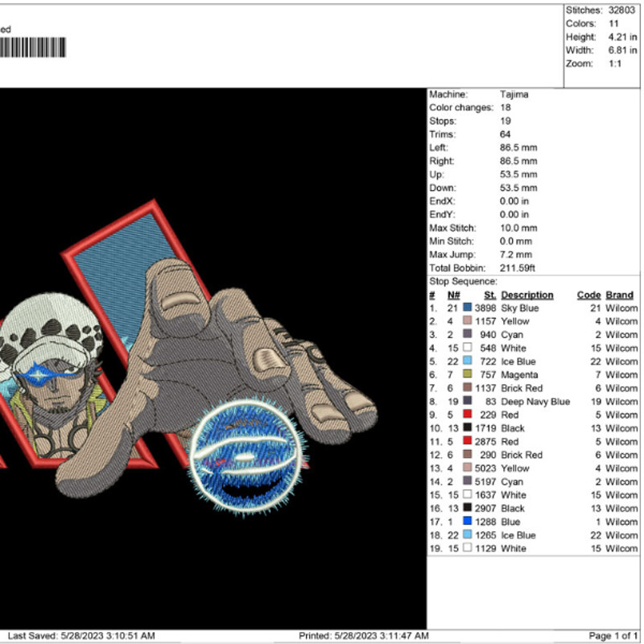Click the Stitches count 32803

623,10
